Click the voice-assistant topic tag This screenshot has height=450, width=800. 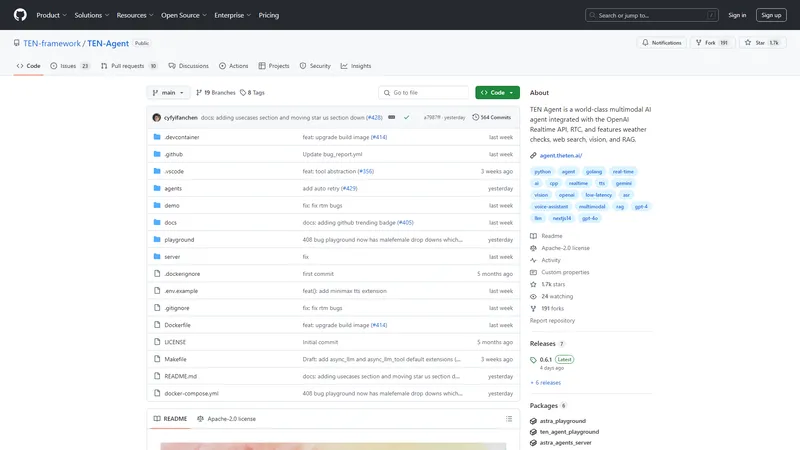551,207
